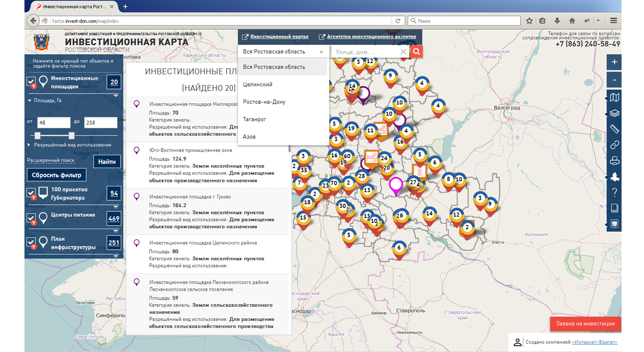
Task: Click the 469 count for Центры питания
Action: click(x=114, y=219)
